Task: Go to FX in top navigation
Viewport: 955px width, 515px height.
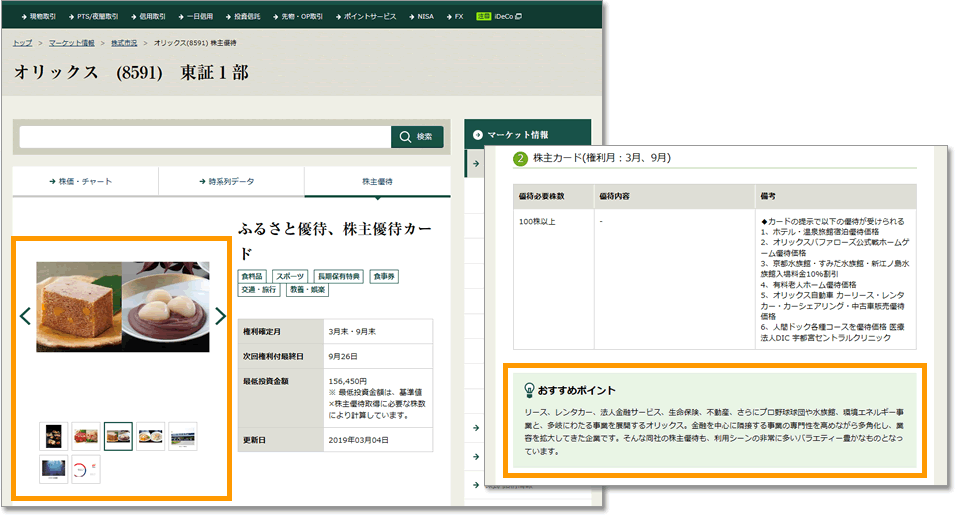Action: click(454, 16)
